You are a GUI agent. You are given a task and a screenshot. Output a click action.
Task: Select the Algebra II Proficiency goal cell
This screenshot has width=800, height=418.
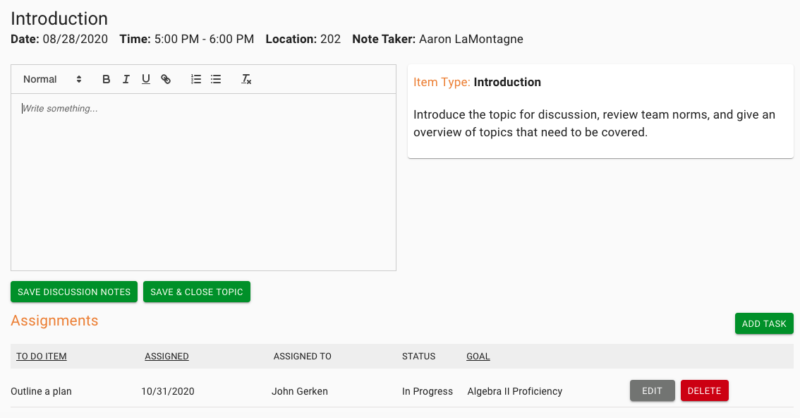click(514, 391)
